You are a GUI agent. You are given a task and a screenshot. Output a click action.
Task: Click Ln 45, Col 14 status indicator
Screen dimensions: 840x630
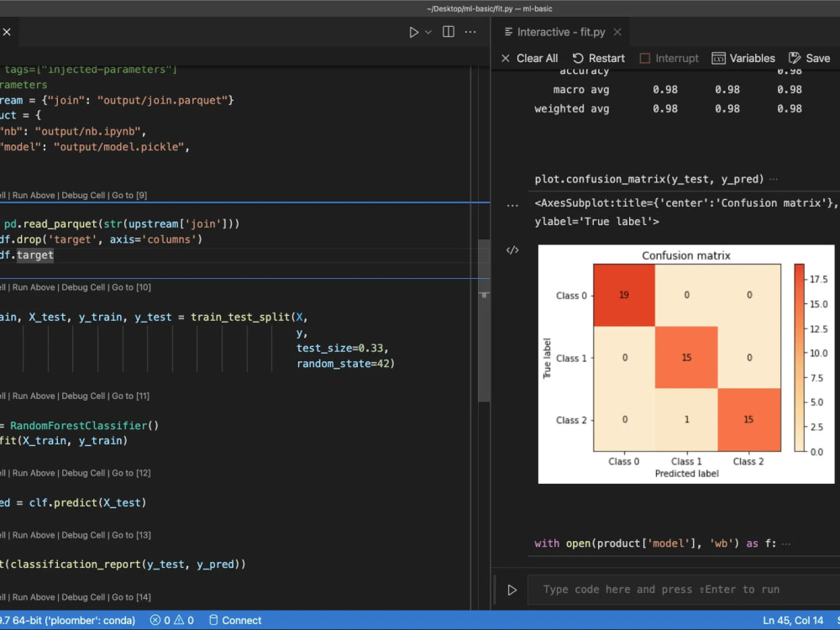pyautogui.click(x=793, y=621)
